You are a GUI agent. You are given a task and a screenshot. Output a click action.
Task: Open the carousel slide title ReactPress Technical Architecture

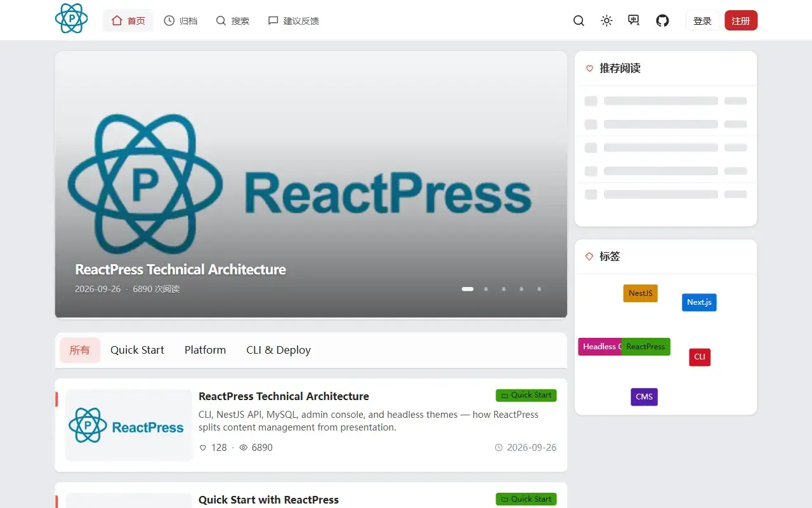[x=180, y=269]
